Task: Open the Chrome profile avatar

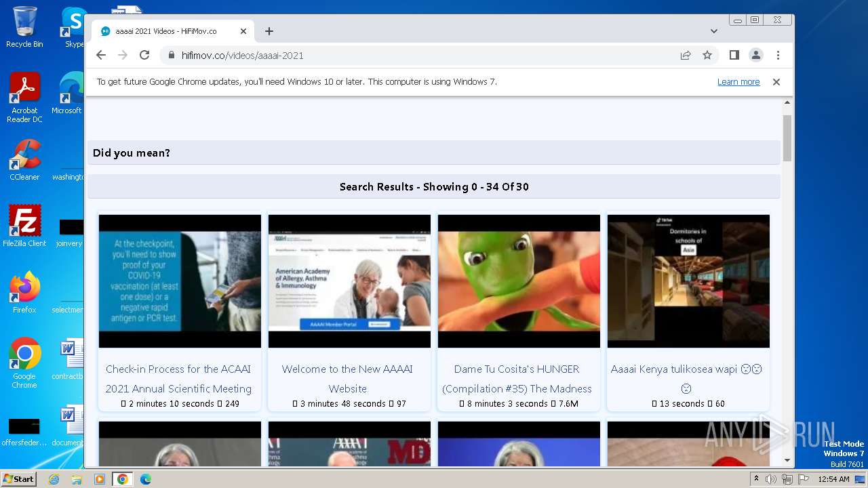Action: (x=756, y=56)
